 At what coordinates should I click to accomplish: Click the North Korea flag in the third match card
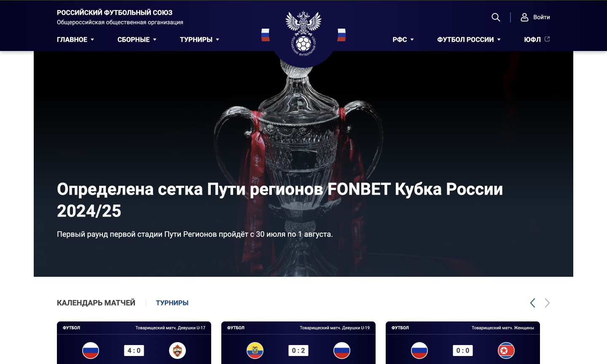pos(506,351)
